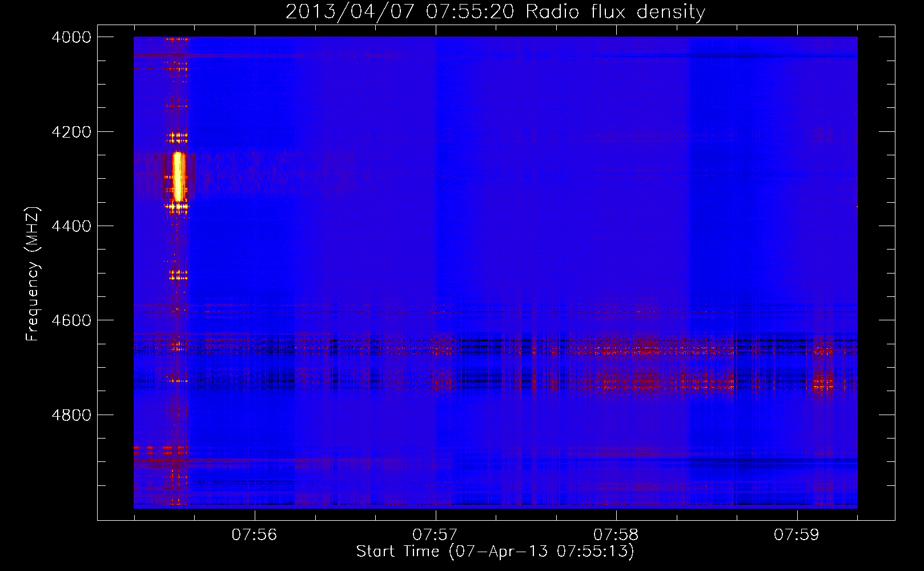Click the '4800' frequency axis label
This screenshot has height=571, width=924.
(x=71, y=415)
